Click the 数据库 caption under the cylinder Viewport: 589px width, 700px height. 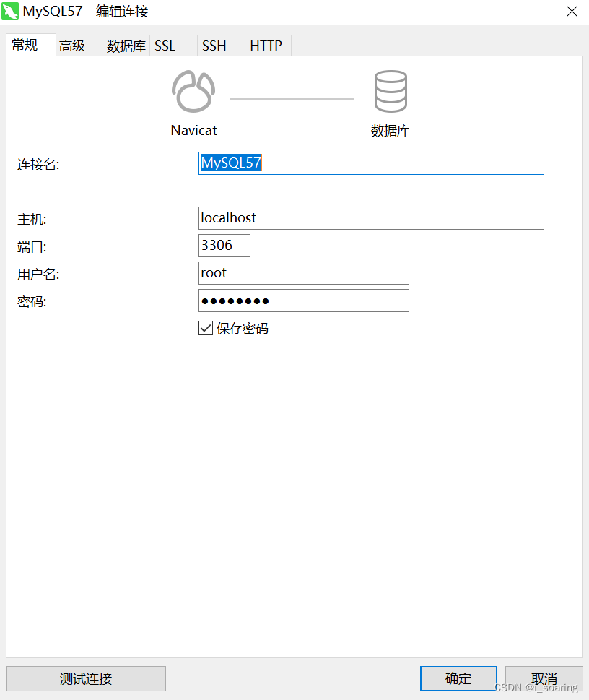(x=391, y=131)
